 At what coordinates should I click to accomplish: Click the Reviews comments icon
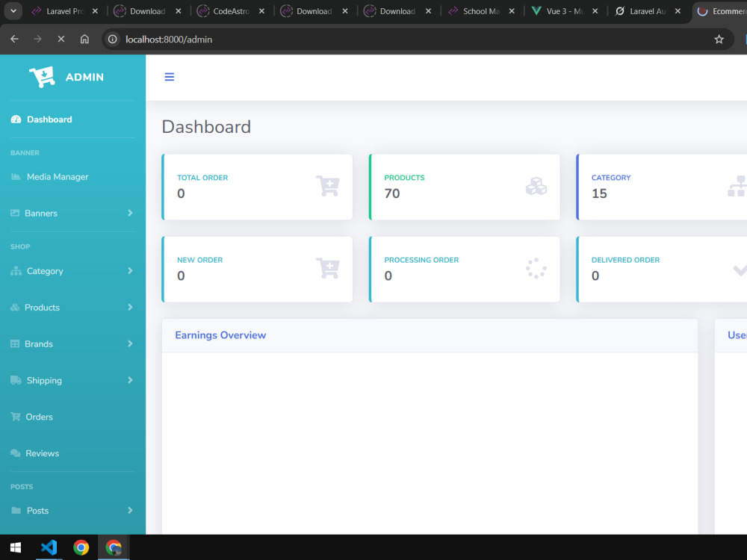click(x=16, y=453)
